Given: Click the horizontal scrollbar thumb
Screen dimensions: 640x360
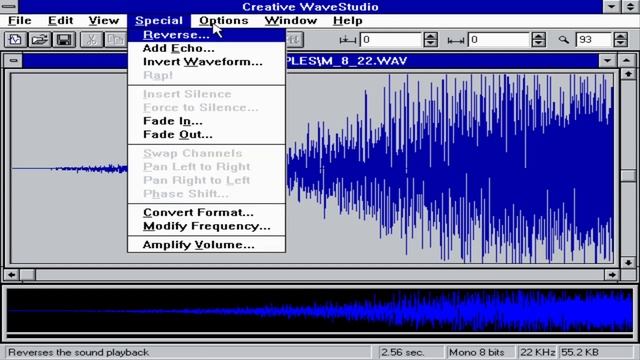Looking at the screenshot, I should pos(27,275).
